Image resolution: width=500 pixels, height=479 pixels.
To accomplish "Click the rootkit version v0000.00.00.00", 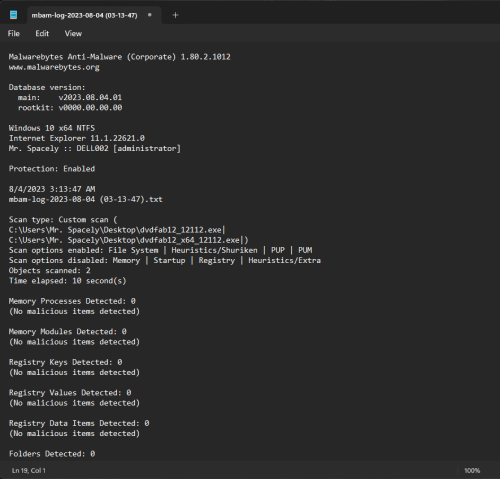I will [90, 108].
